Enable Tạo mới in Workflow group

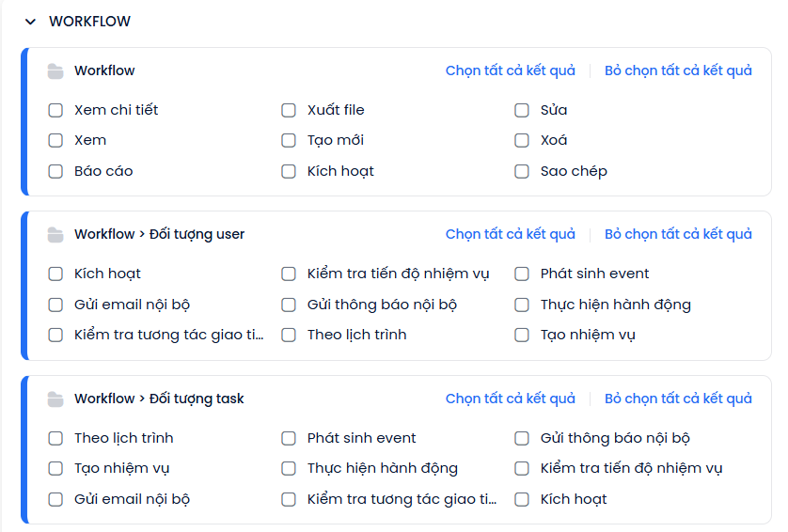point(289,141)
